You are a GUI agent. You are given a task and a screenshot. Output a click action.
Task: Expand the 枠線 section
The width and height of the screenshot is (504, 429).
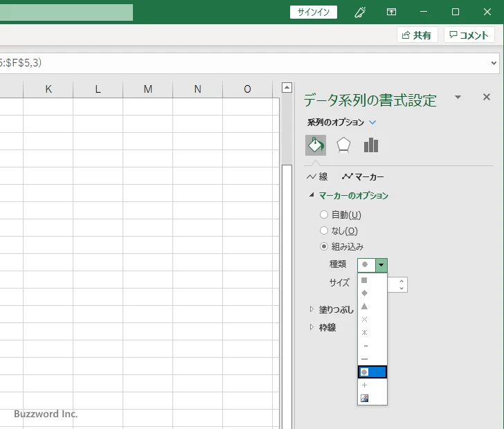click(311, 327)
